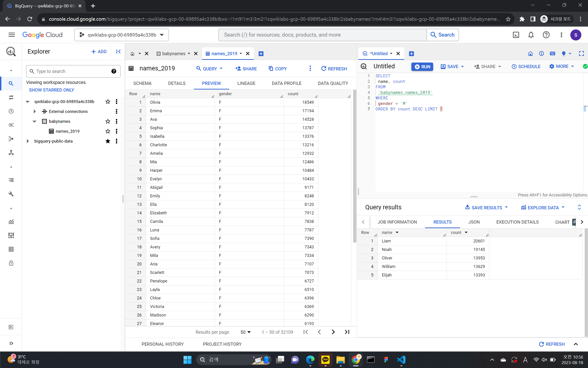Switch to the SCHEMA tab
This screenshot has height=368, width=588.
point(142,83)
